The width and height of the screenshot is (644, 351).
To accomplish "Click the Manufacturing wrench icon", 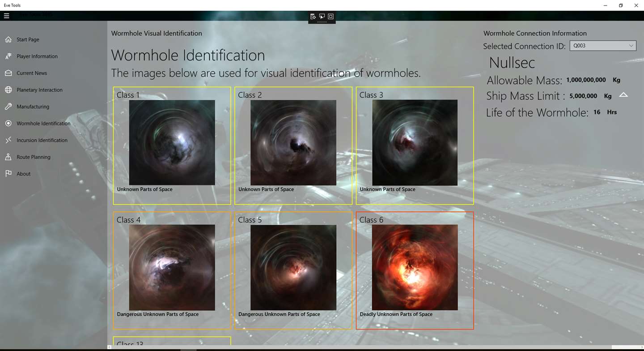I will 8,107.
